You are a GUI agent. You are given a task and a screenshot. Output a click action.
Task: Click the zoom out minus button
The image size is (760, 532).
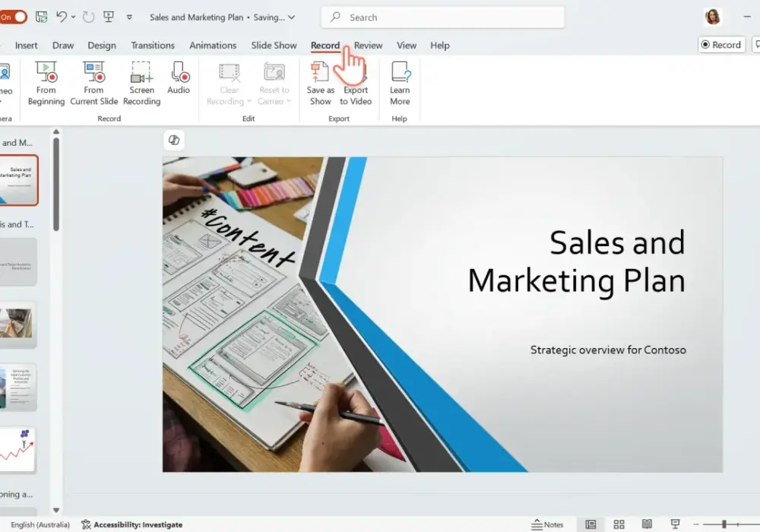(x=696, y=524)
